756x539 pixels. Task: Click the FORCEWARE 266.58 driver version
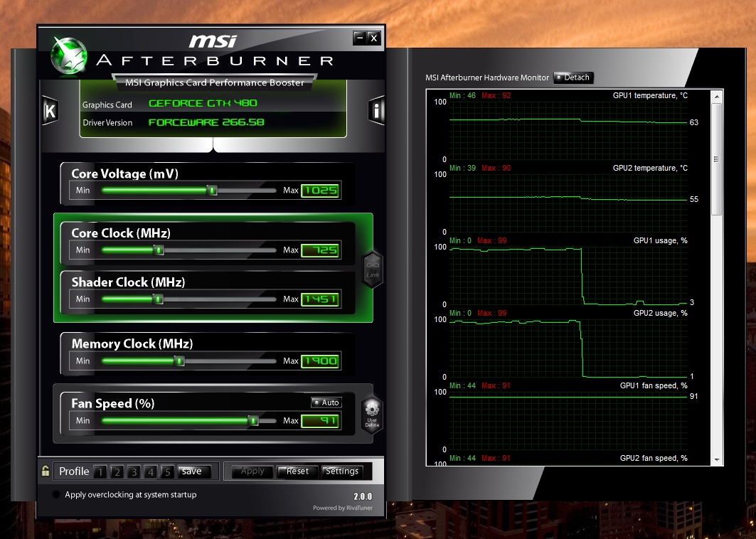click(206, 122)
